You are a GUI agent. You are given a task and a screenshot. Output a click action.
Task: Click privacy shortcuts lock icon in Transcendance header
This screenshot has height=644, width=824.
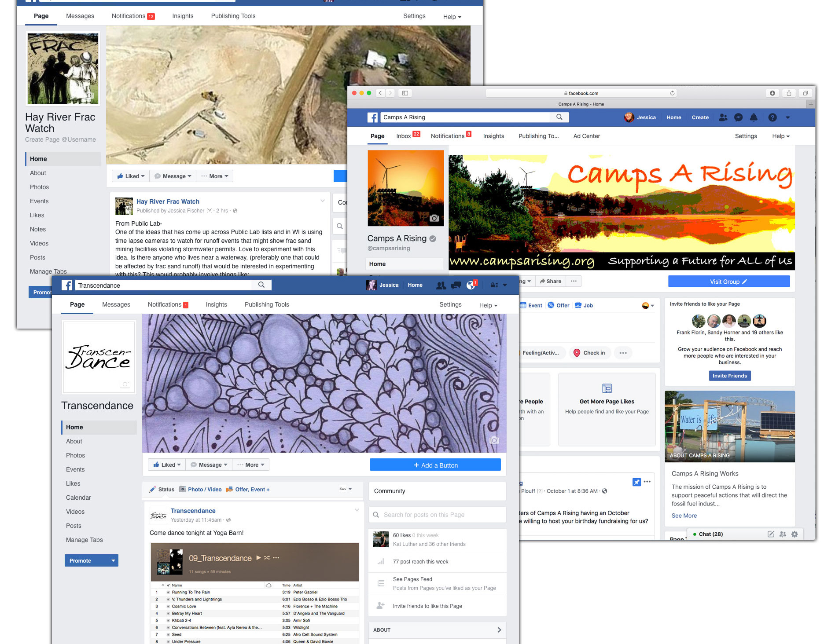pyautogui.click(x=494, y=285)
